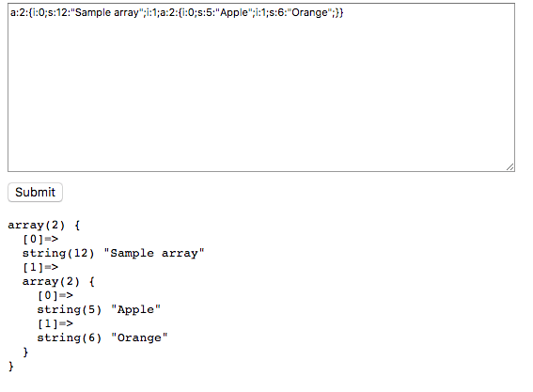Click the indented closing brace of nested array

[x=25, y=352]
